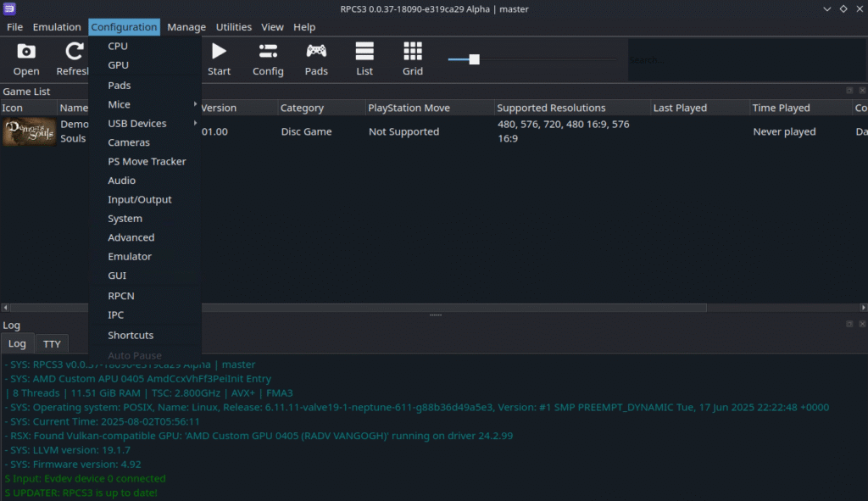Select Pads in Configuration menu

click(145, 86)
